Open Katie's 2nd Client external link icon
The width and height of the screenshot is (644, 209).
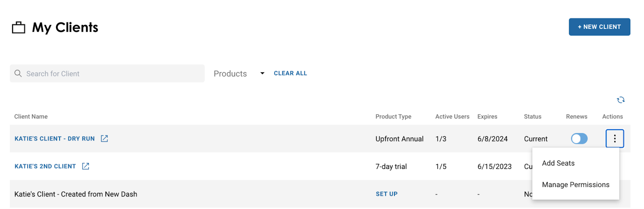[86, 166]
